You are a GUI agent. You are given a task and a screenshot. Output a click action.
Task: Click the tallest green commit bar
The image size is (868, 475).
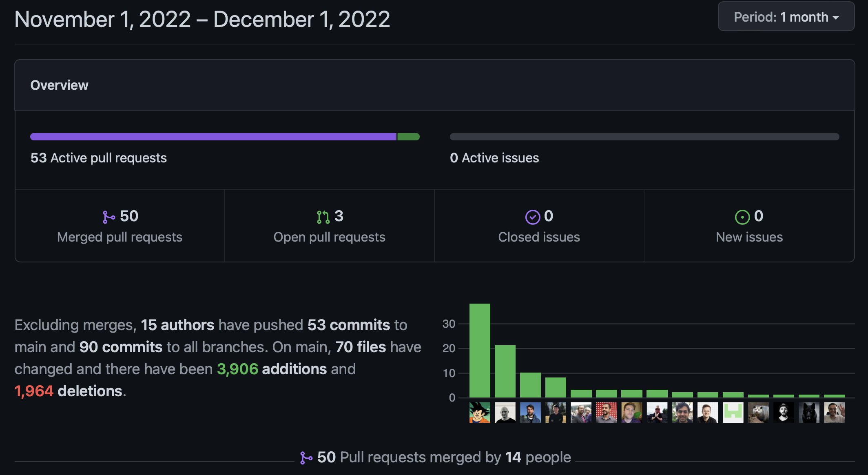pos(480,350)
